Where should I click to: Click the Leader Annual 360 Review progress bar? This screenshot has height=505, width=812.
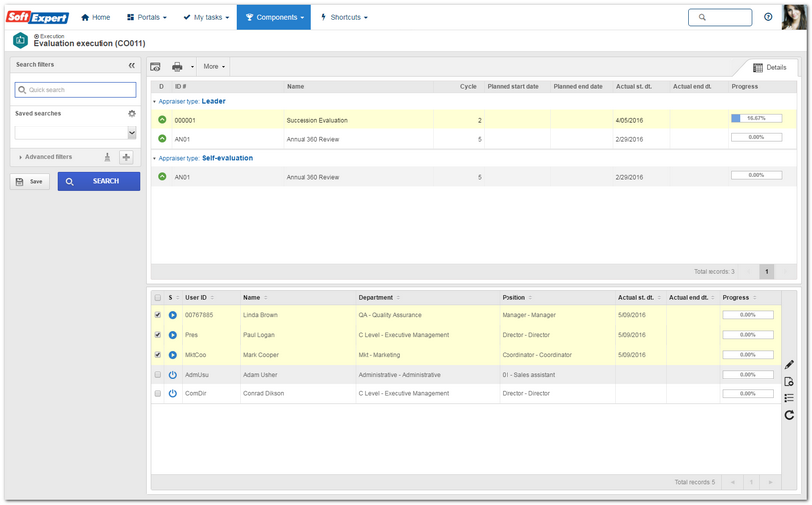(x=756, y=137)
